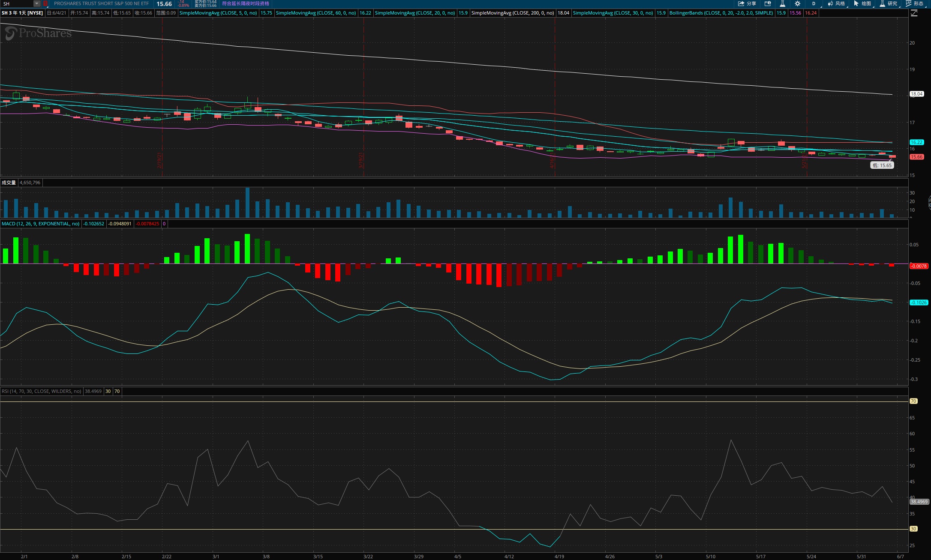
Task: Open the alert window icon
Action: [x=768, y=3]
